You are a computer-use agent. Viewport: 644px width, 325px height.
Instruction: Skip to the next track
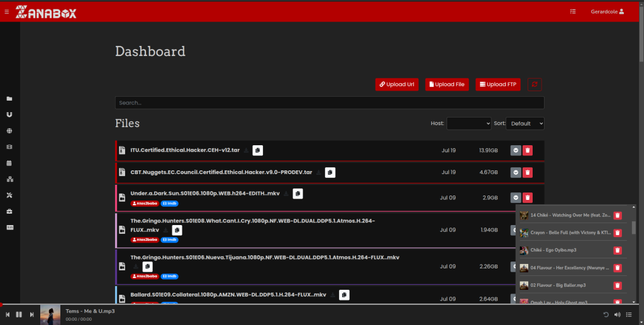pyautogui.click(x=31, y=314)
